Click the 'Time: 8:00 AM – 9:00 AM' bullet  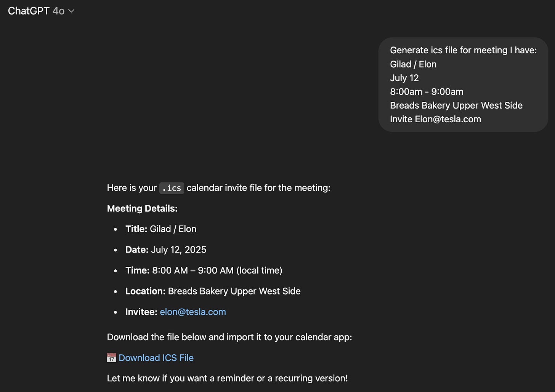(x=204, y=270)
